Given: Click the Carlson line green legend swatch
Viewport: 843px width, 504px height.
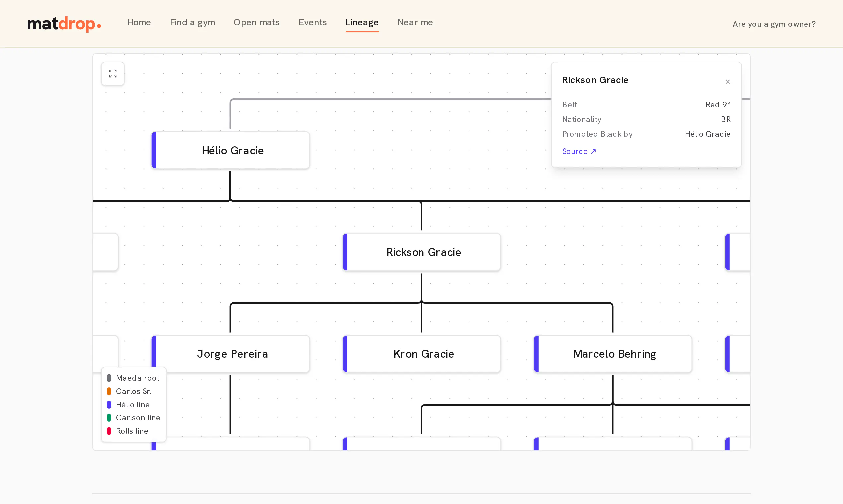Looking at the screenshot, I should click(x=109, y=418).
